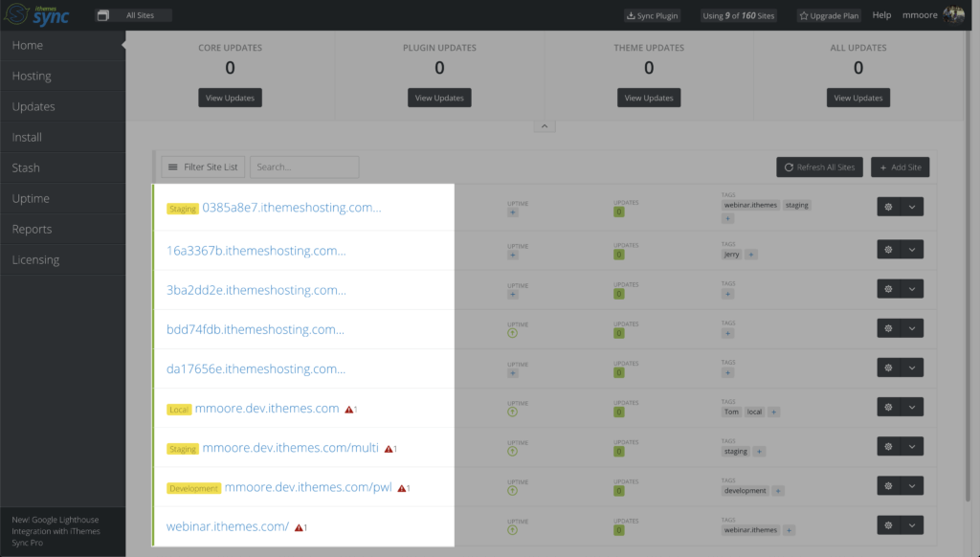Viewport: 980px width, 557px height.
Task: Click the Filter Site List button
Action: point(203,167)
